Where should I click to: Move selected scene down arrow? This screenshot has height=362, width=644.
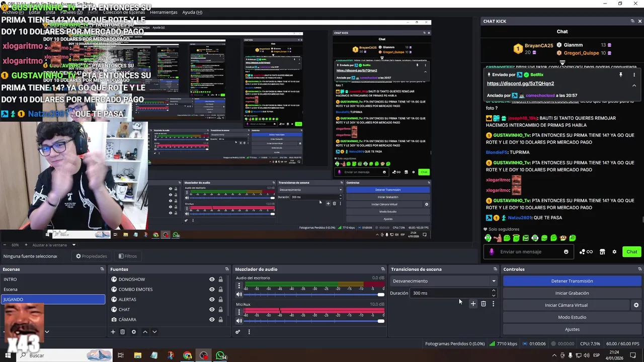[47, 332]
